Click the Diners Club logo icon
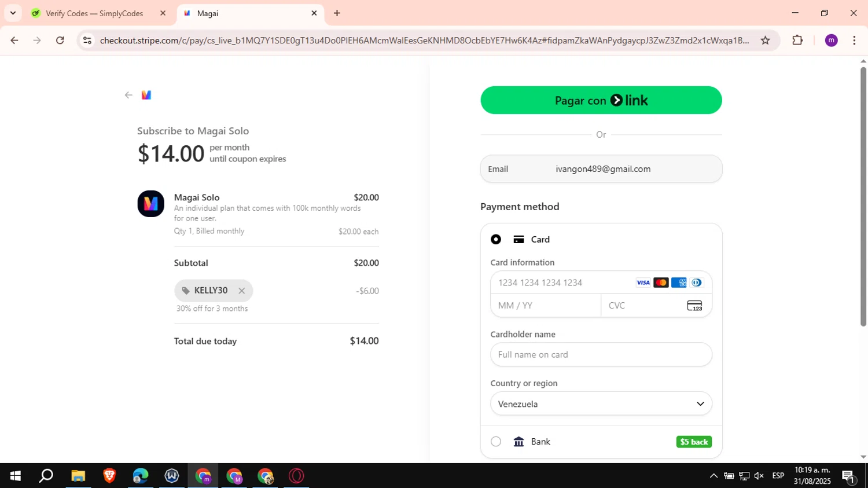This screenshot has width=868, height=488. [697, 282]
